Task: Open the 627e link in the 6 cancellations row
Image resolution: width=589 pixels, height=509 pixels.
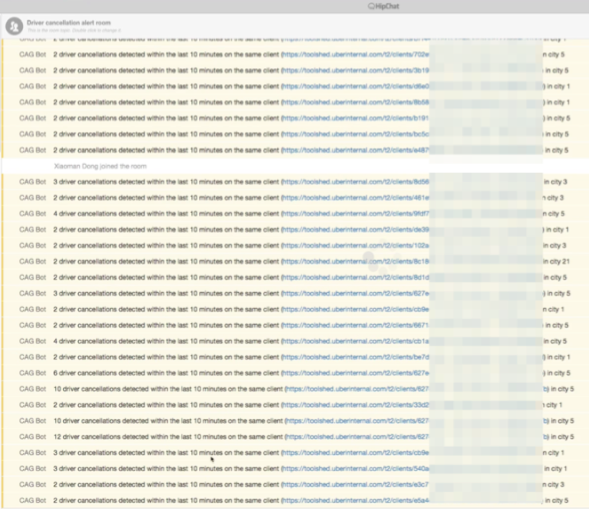Action: [356, 373]
